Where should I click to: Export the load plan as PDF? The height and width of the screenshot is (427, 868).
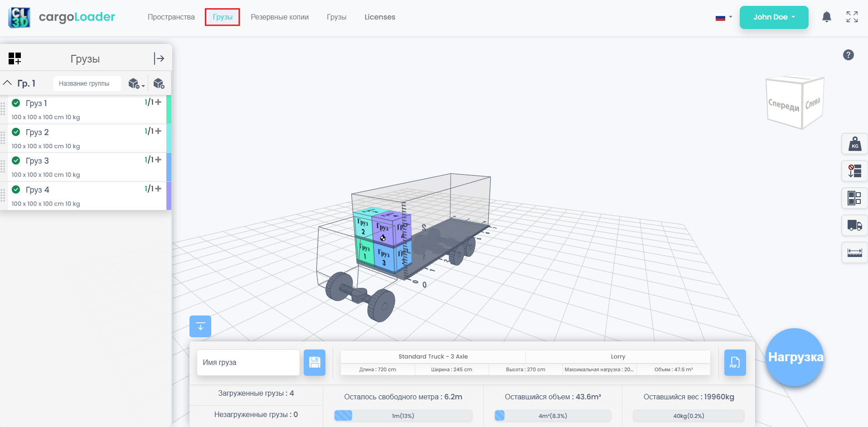click(x=735, y=363)
